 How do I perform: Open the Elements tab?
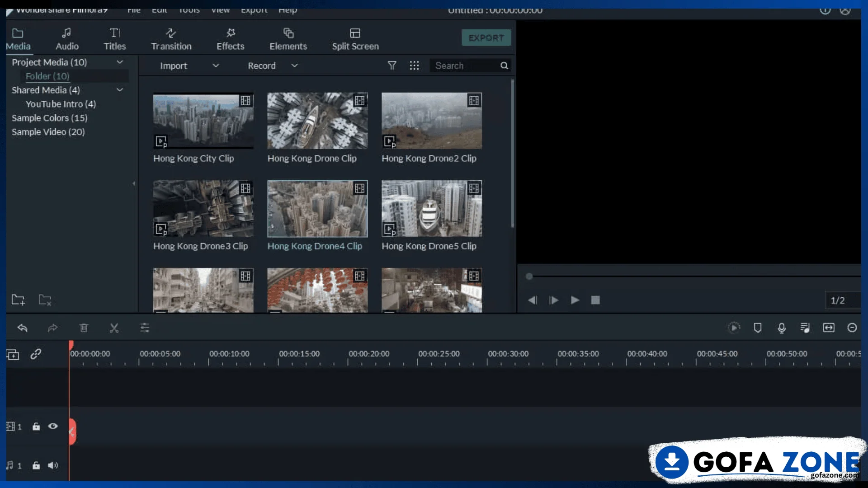[288, 39]
